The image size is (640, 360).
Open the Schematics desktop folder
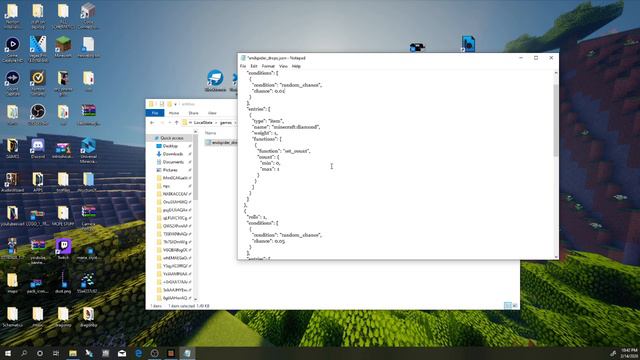(12, 318)
